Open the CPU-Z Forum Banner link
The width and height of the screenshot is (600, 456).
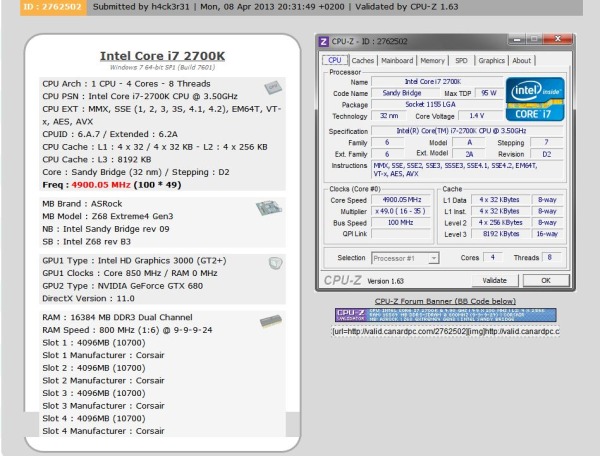pyautogui.click(x=445, y=301)
